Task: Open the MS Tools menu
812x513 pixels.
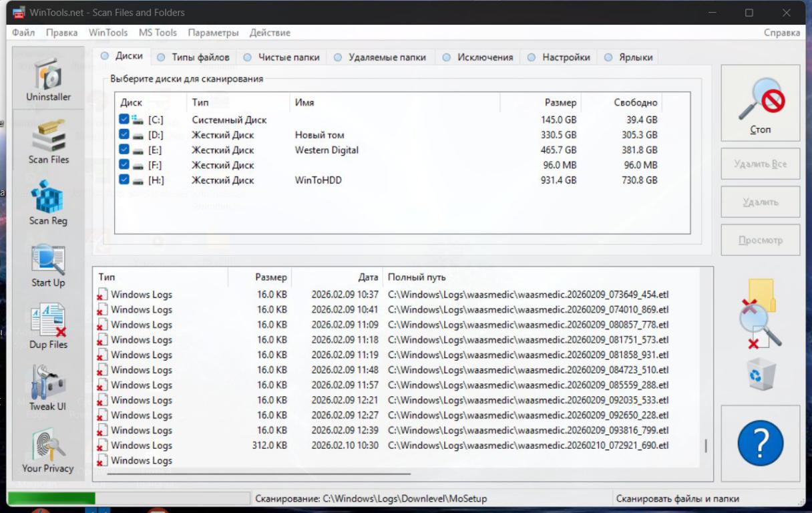Action: (158, 33)
